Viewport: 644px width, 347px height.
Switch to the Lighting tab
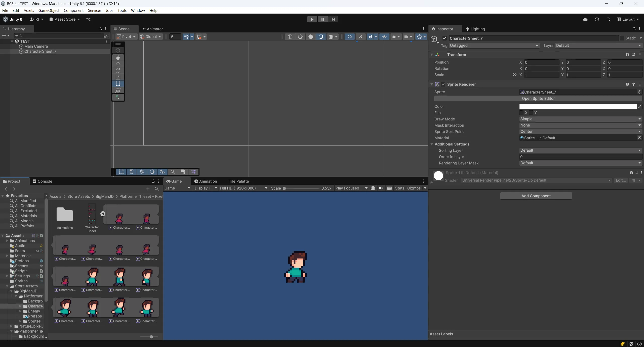click(475, 29)
